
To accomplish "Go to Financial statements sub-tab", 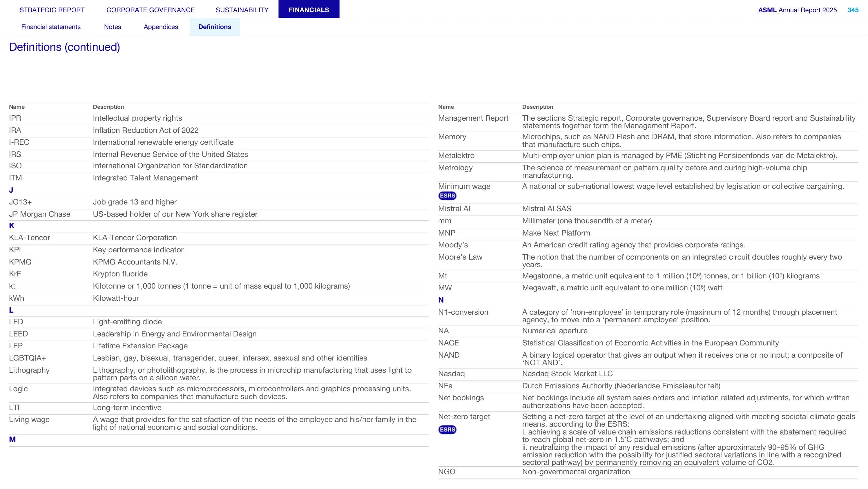I will (51, 27).
